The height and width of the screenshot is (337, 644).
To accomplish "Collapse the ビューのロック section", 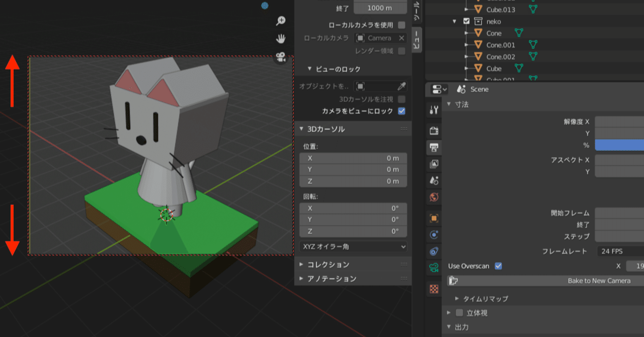I will 309,69.
